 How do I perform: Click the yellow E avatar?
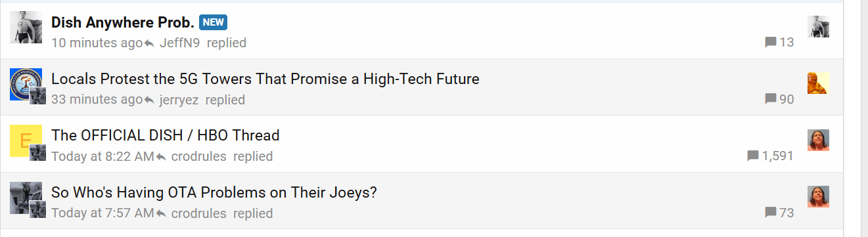point(26,140)
